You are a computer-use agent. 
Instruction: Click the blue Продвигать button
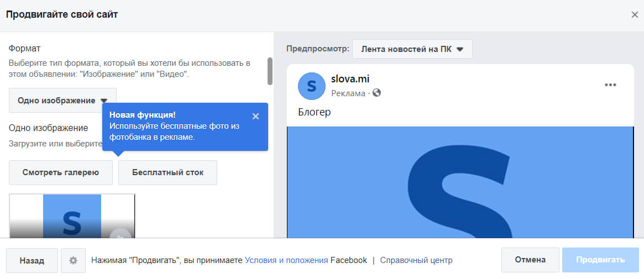(x=600, y=260)
